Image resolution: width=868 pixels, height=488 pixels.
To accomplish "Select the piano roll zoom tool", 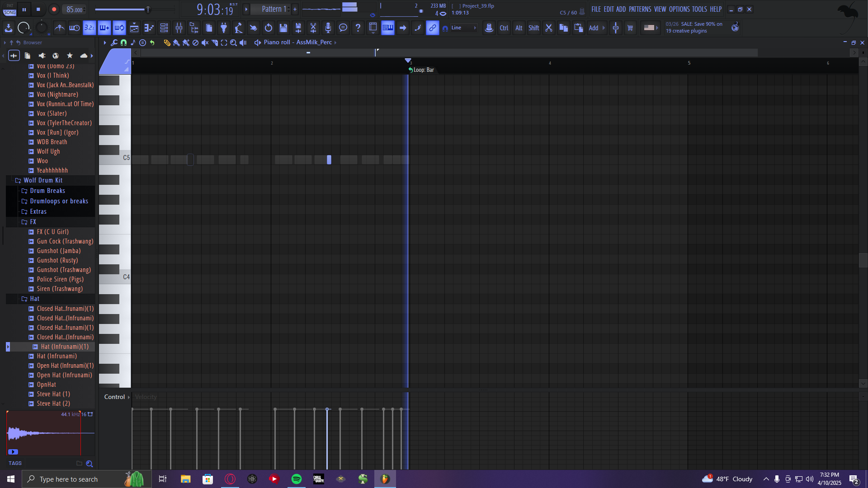I will [x=233, y=42].
